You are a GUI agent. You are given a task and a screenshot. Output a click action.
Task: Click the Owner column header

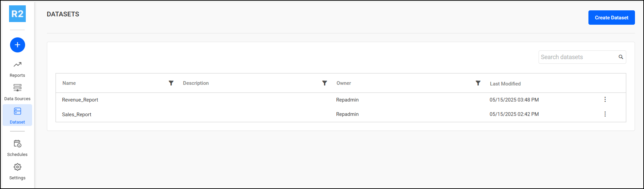344,83
